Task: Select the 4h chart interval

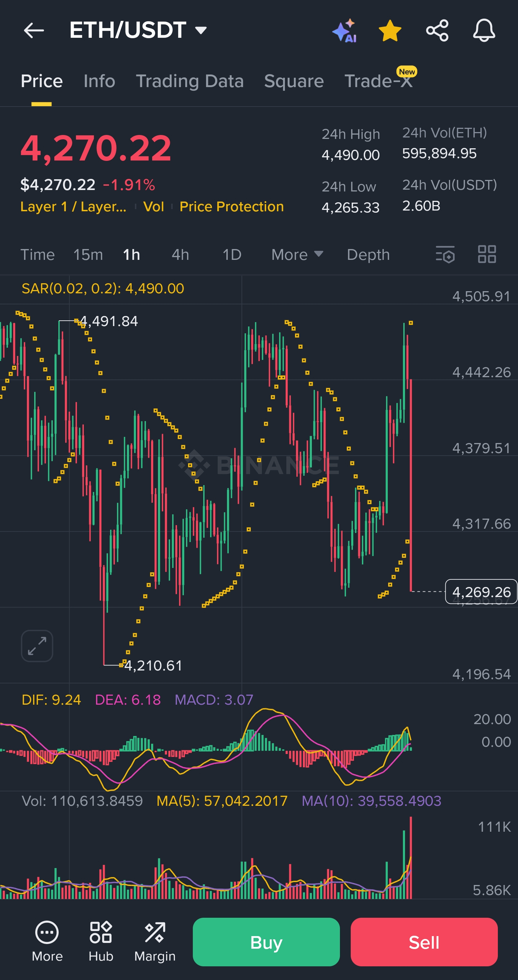Action: click(180, 254)
